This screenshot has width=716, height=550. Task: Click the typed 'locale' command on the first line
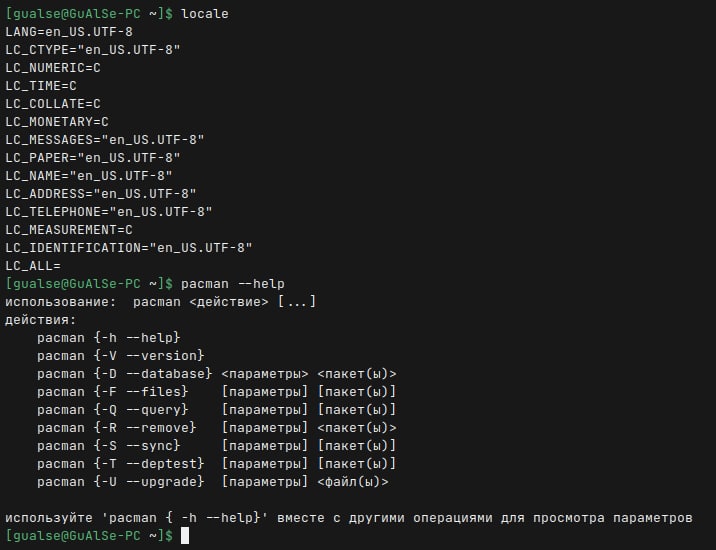pos(205,13)
